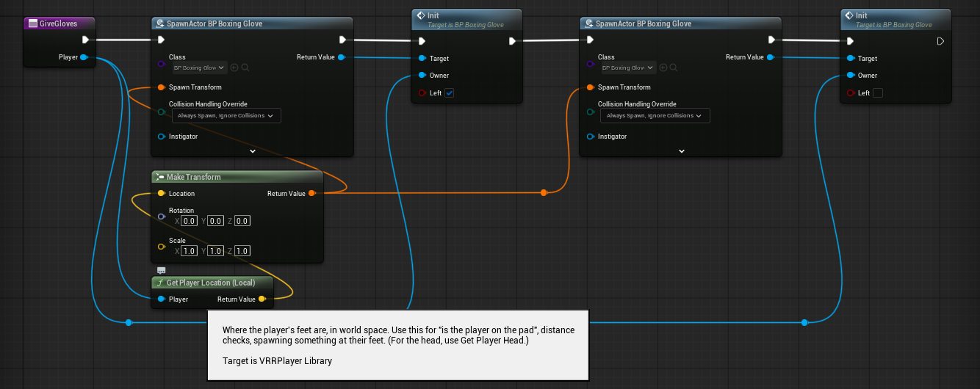
Task: Select the blue reroute node below the second SpawnActor node
Action: tap(804, 322)
